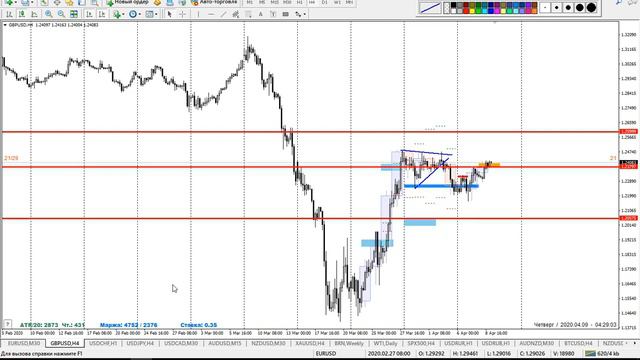Pick the yellow color swatch

[x=472, y=11]
